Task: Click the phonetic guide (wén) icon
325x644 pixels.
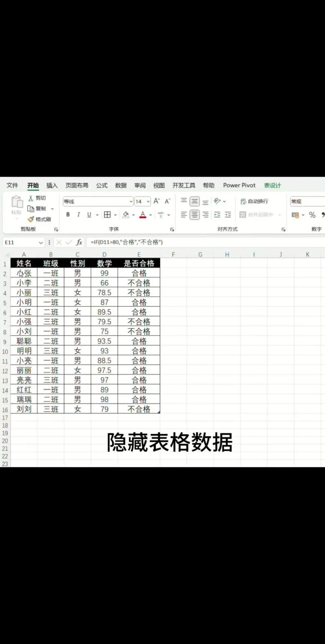Action: [x=161, y=215]
